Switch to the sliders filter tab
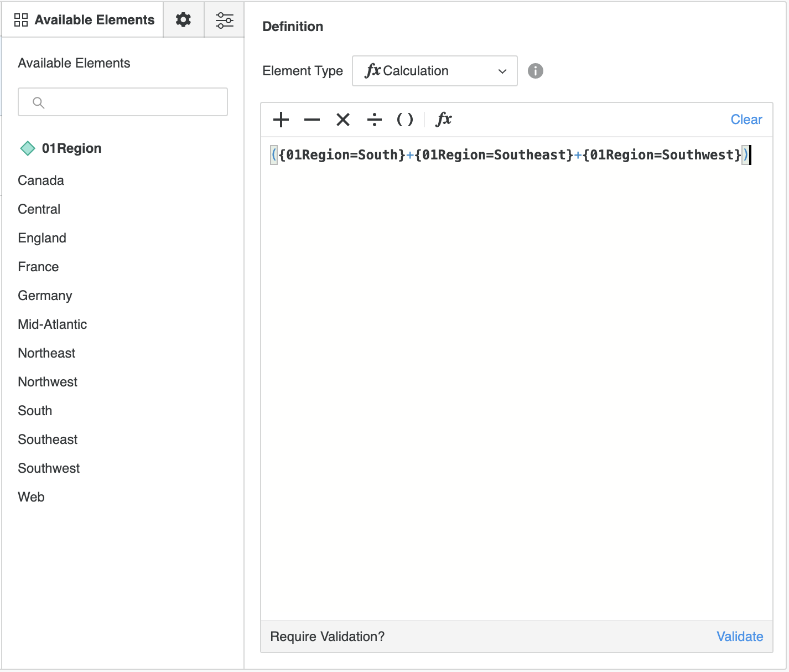 tap(224, 20)
